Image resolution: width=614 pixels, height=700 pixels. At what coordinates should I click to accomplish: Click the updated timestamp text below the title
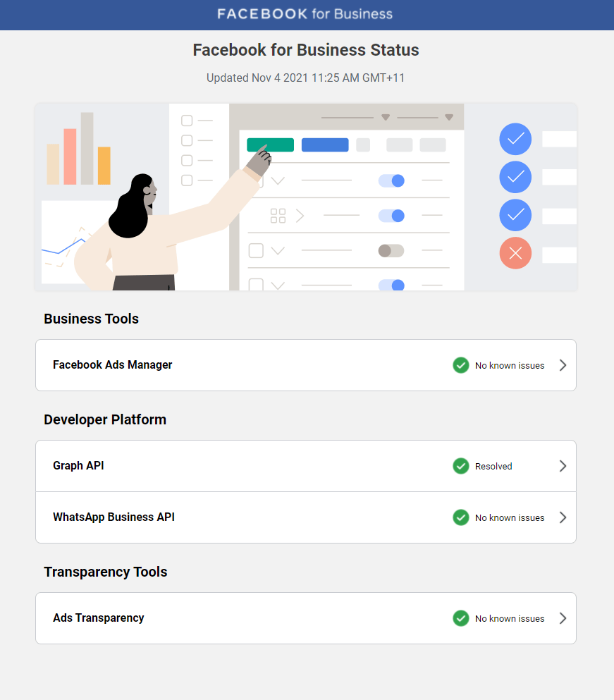point(305,78)
